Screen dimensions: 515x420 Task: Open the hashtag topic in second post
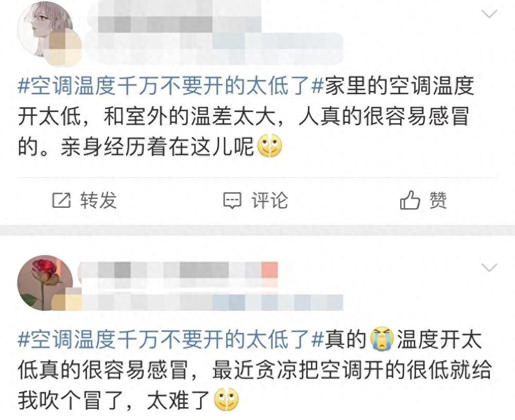[171, 339]
